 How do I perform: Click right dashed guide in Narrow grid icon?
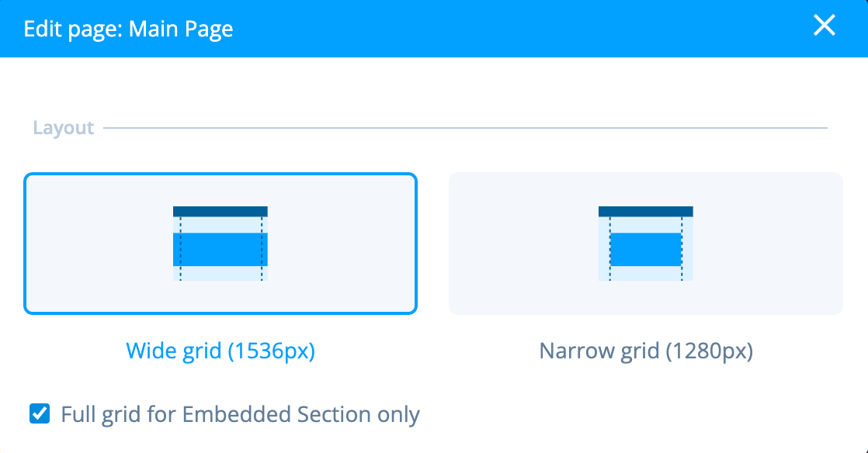(682, 249)
